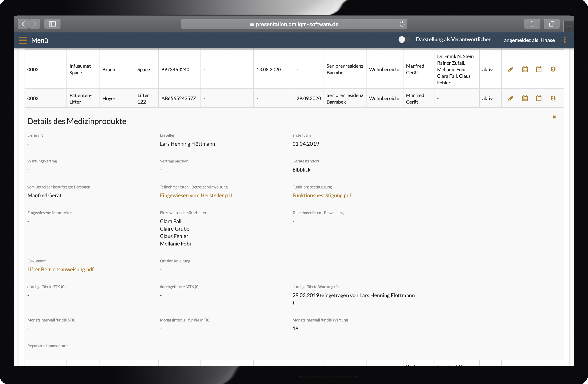This screenshot has width=588, height=384.
Task: Select serial number 9973463240
Action: (175, 69)
